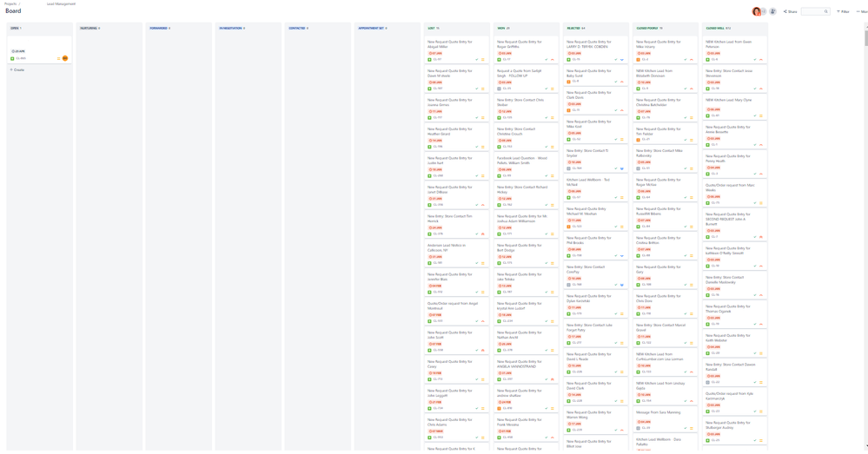This screenshot has width=868, height=454.
Task: Click the vertical scrollbar thumb on right edge
Action: click(865, 39)
